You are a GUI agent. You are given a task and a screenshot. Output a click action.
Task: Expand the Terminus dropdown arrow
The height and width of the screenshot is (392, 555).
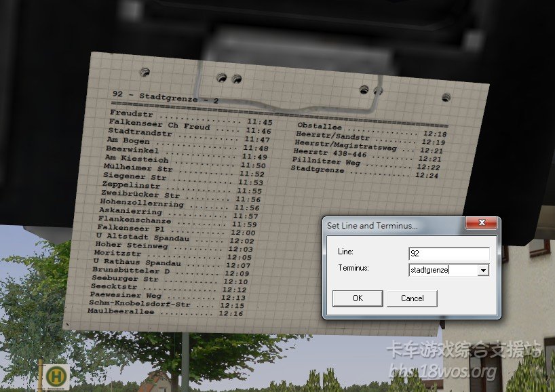(483, 271)
